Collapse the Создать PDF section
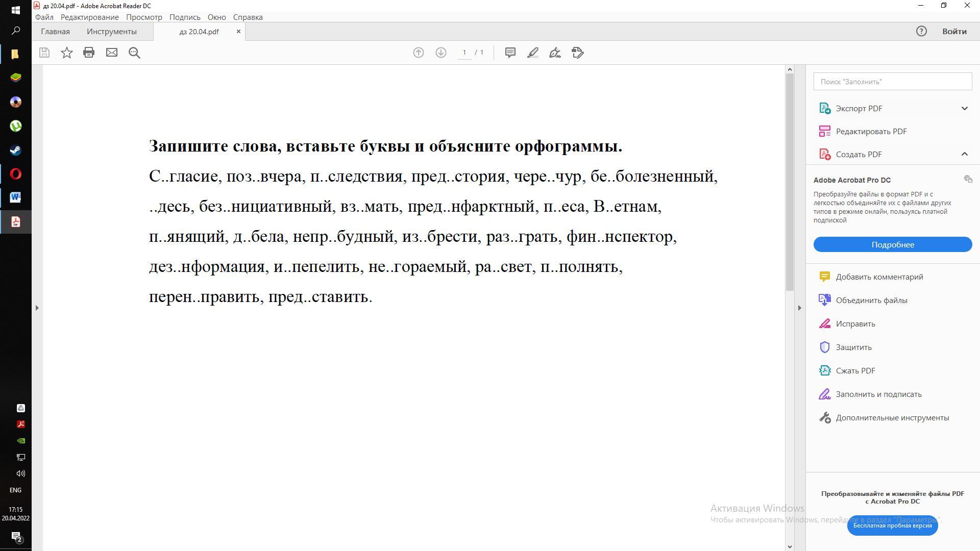Screen dimensions: 980x551 tap(964, 154)
